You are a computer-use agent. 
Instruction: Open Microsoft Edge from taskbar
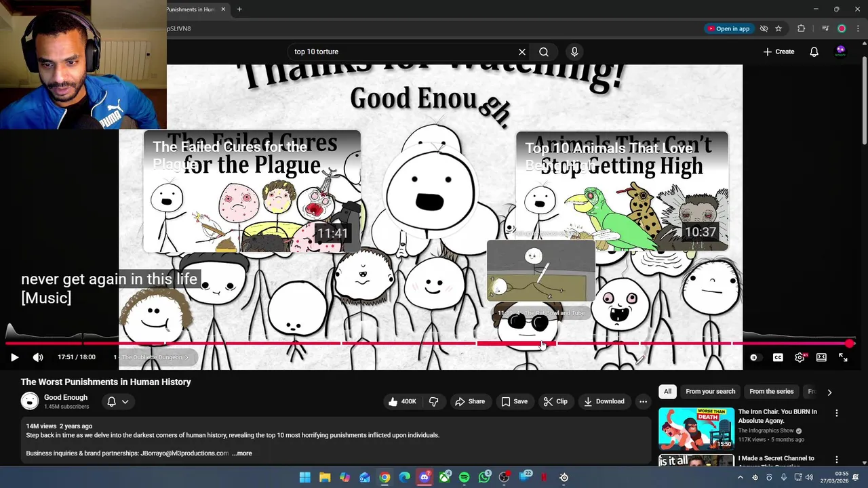point(405,477)
